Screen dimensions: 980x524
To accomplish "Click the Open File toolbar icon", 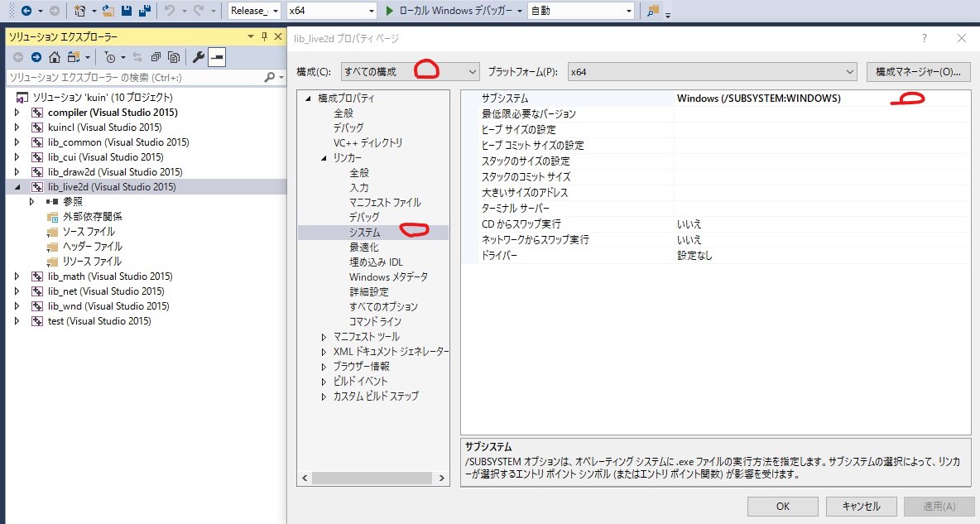I will [108, 11].
